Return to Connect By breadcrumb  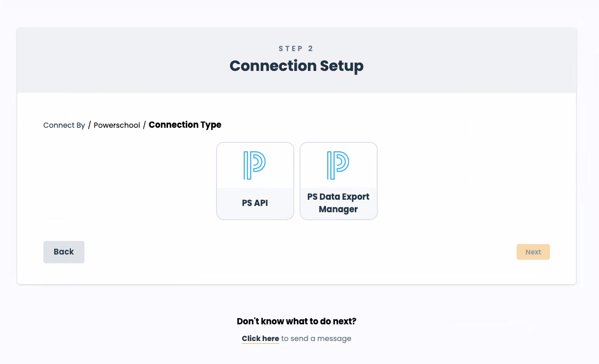(x=64, y=125)
